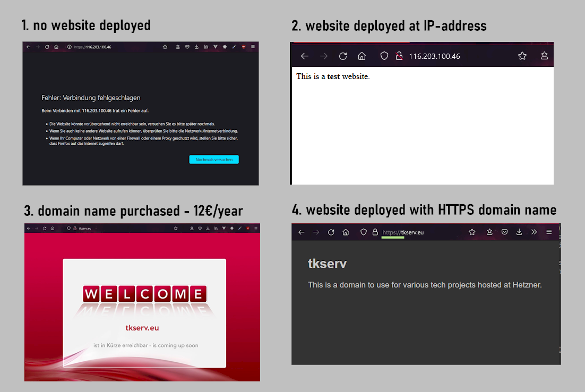Image resolution: width=585 pixels, height=392 pixels.
Task: Click the crossed-out insecure lock beside 116.203.100.46
Action: pyautogui.click(x=399, y=56)
